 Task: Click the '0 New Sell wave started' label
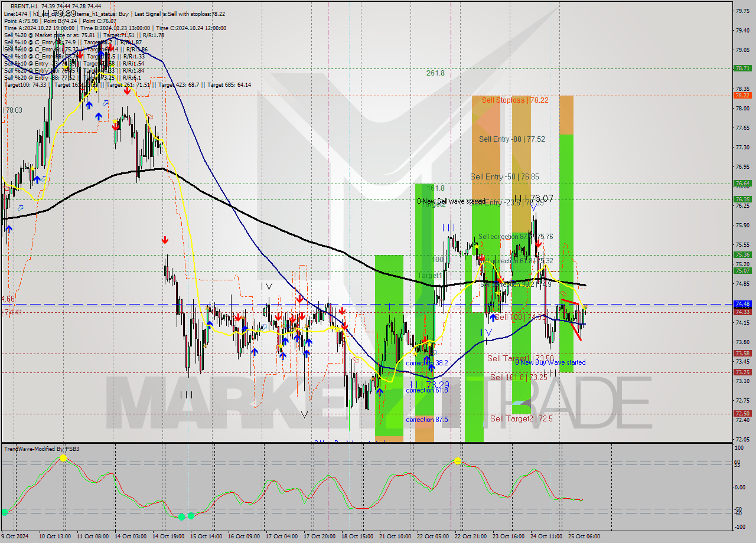point(451,201)
